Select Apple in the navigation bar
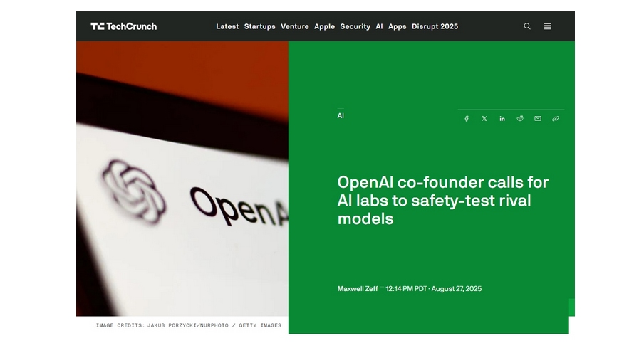 coord(324,26)
